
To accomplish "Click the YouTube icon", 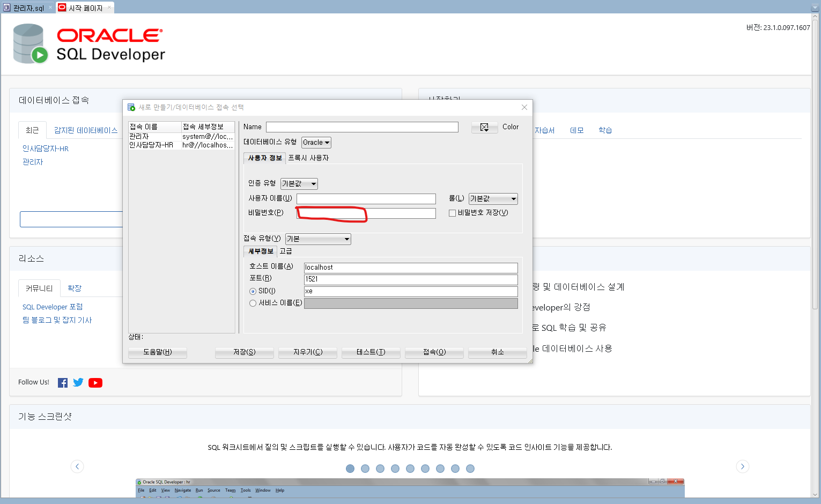I will (x=95, y=383).
